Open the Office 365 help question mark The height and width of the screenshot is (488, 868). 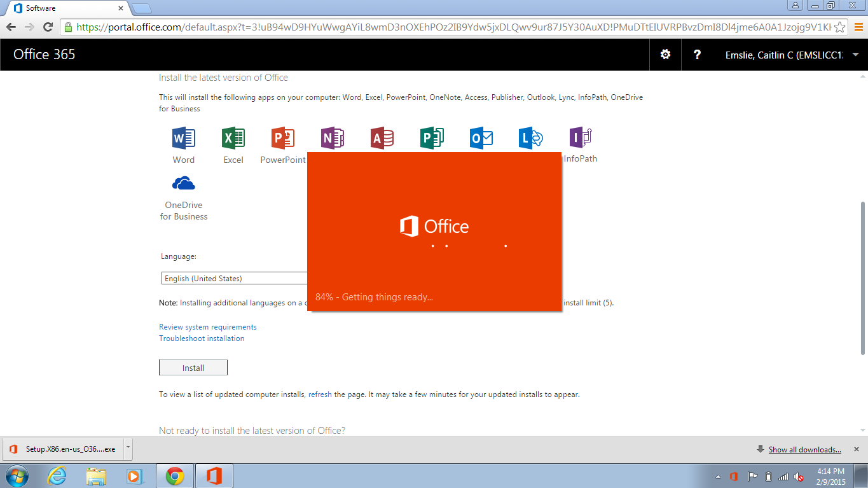(697, 55)
